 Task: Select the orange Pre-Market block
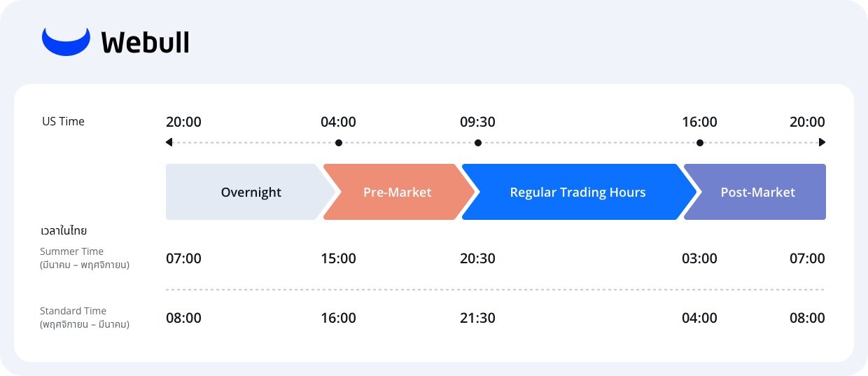tap(397, 193)
